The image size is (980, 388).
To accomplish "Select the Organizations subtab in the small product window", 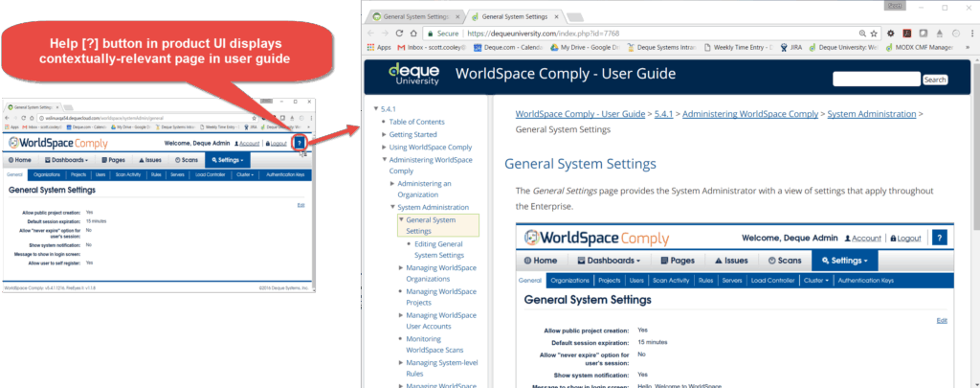I will pos(47,175).
